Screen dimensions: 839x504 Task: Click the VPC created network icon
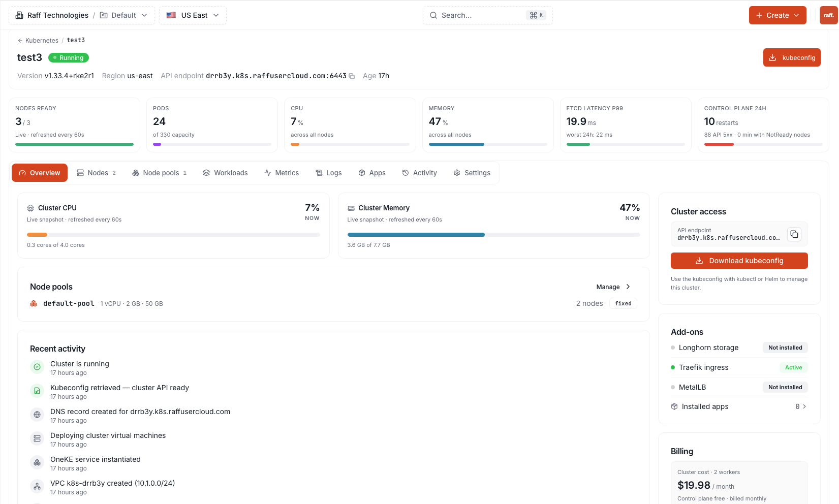click(x=37, y=486)
